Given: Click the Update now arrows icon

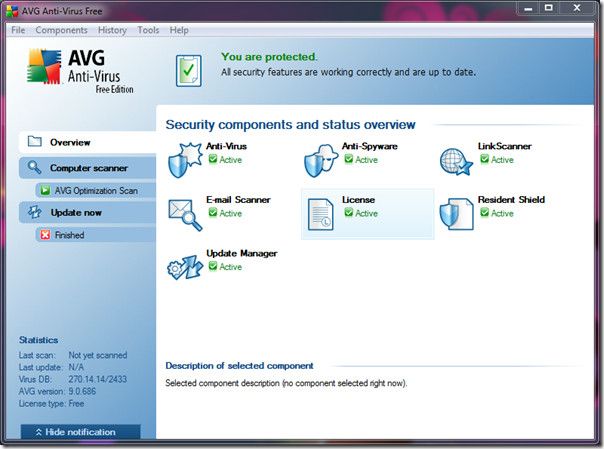Looking at the screenshot, I should click(x=35, y=212).
